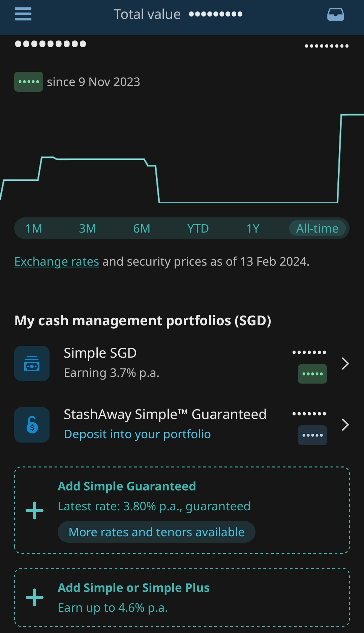The height and width of the screenshot is (633, 364).
Task: Select the All-time chart range
Action: pyautogui.click(x=317, y=229)
